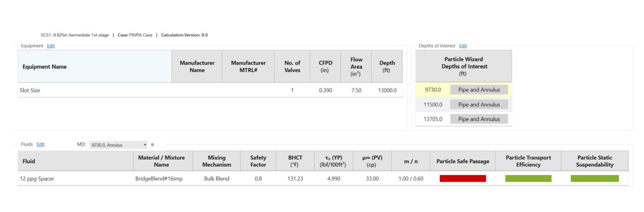Screen dimensions: 644x212
Task: Select the 9730.0 depth cell
Action: (x=433, y=90)
